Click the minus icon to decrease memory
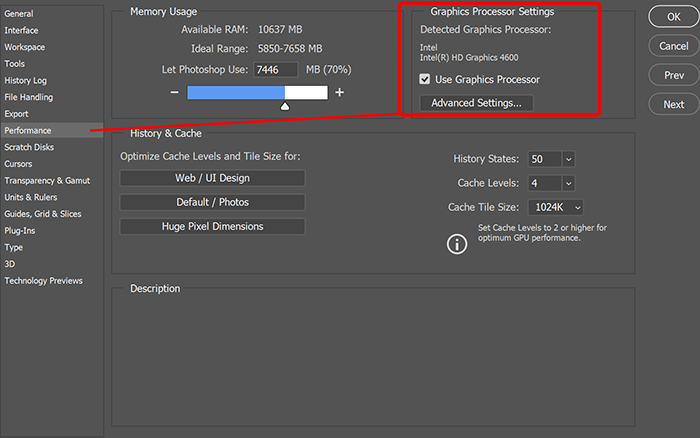 pos(174,92)
